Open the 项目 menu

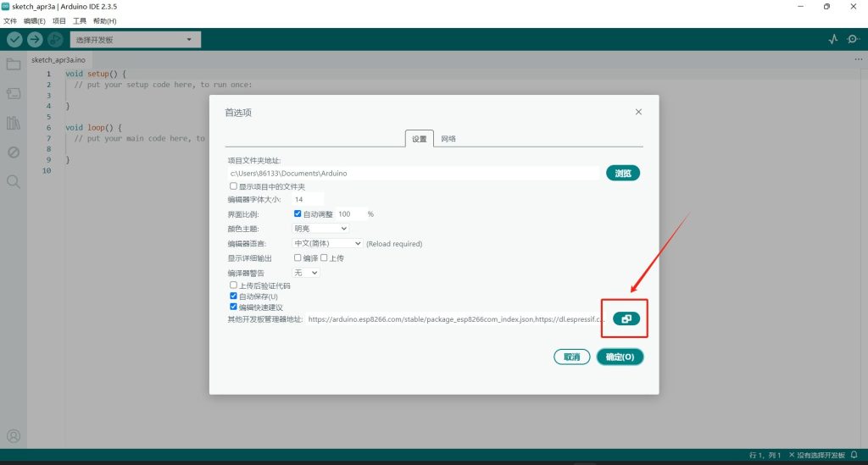click(x=58, y=21)
